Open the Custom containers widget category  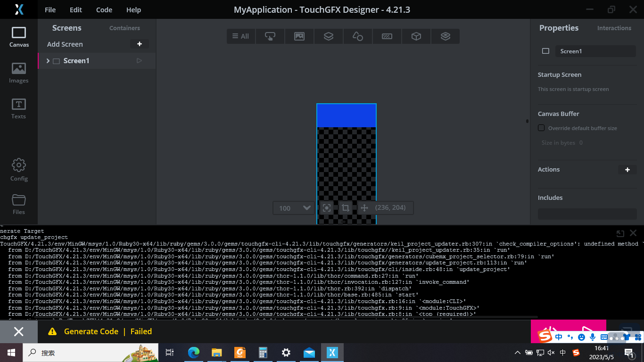[x=446, y=36]
